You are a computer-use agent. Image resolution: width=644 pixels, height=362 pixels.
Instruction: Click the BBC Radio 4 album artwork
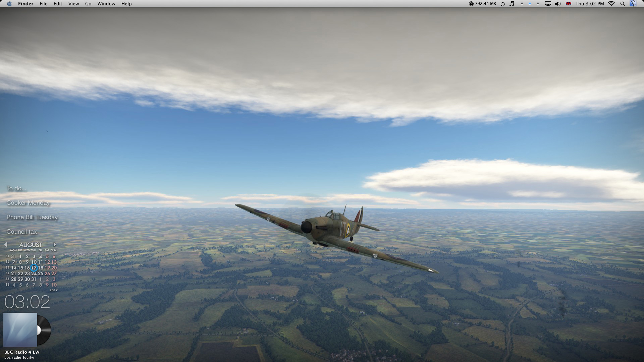[20, 330]
